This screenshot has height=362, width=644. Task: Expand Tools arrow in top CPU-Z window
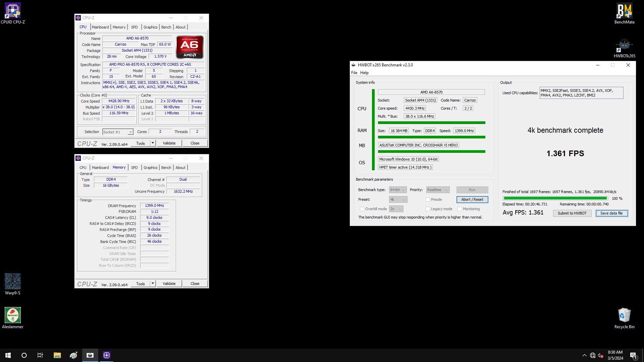[153, 143]
